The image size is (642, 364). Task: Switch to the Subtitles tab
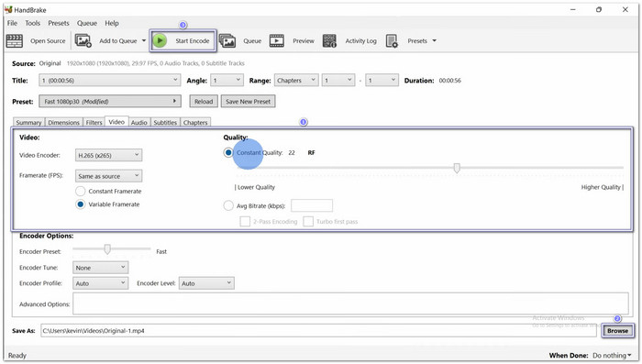165,123
